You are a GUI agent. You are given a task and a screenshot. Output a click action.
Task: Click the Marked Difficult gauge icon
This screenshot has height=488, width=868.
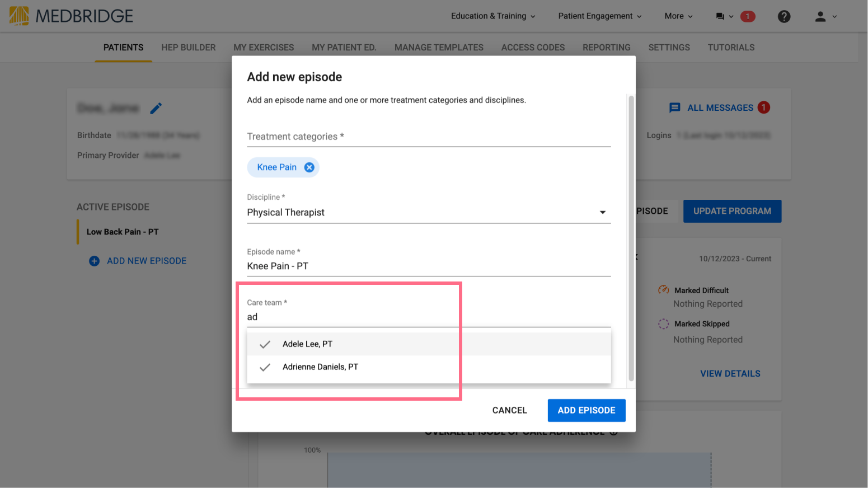tap(663, 290)
